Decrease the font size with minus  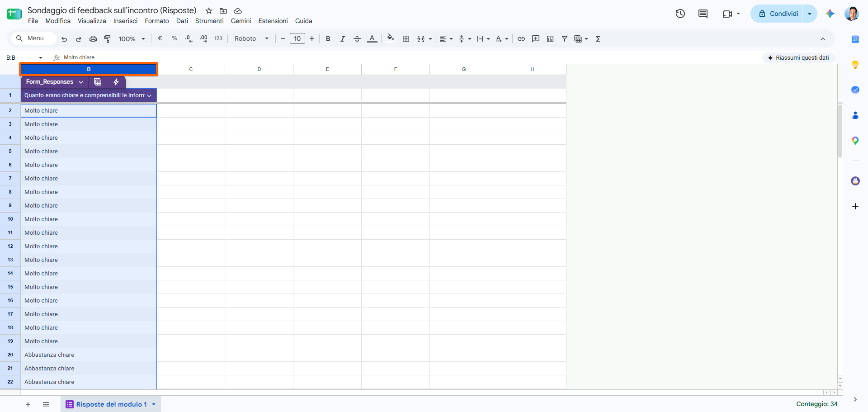click(283, 39)
